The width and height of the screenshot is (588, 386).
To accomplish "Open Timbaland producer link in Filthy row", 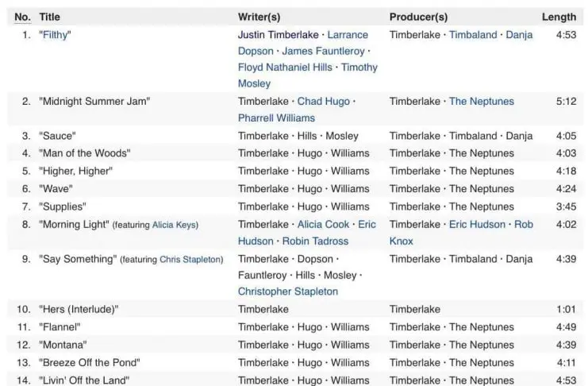I will click(x=474, y=35).
